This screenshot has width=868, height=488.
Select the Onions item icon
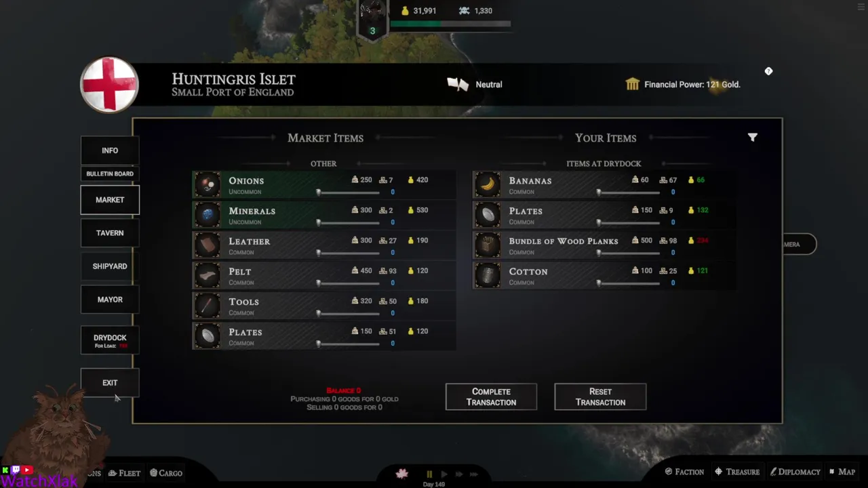pyautogui.click(x=208, y=184)
